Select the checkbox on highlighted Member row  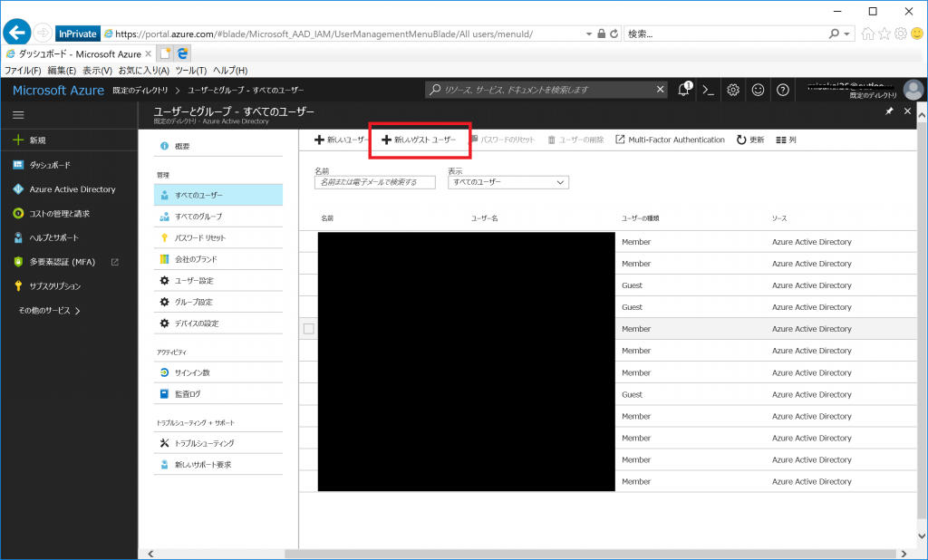pyautogui.click(x=309, y=329)
